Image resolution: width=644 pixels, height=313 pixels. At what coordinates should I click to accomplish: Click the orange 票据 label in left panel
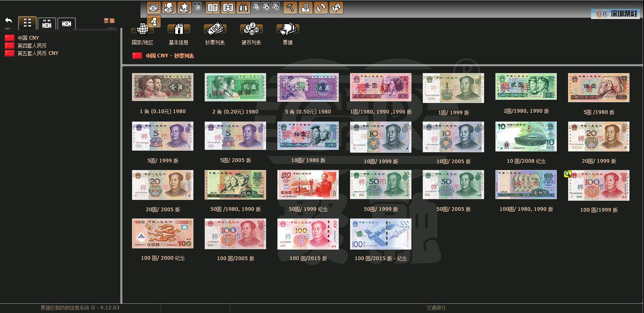[109, 21]
